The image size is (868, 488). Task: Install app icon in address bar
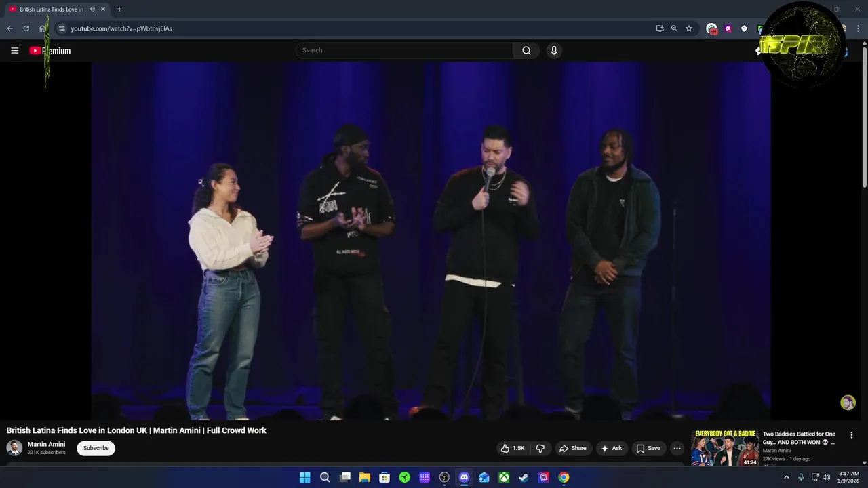coord(660,28)
